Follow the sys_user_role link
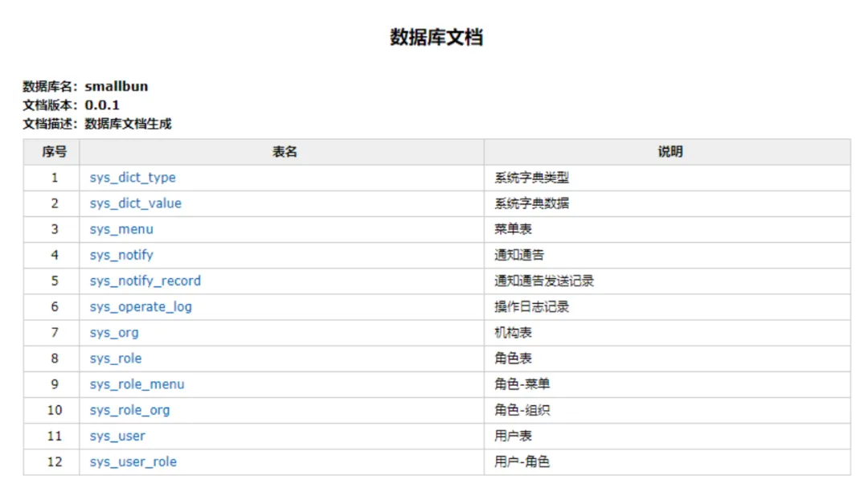This screenshot has width=868, height=484. [133, 461]
